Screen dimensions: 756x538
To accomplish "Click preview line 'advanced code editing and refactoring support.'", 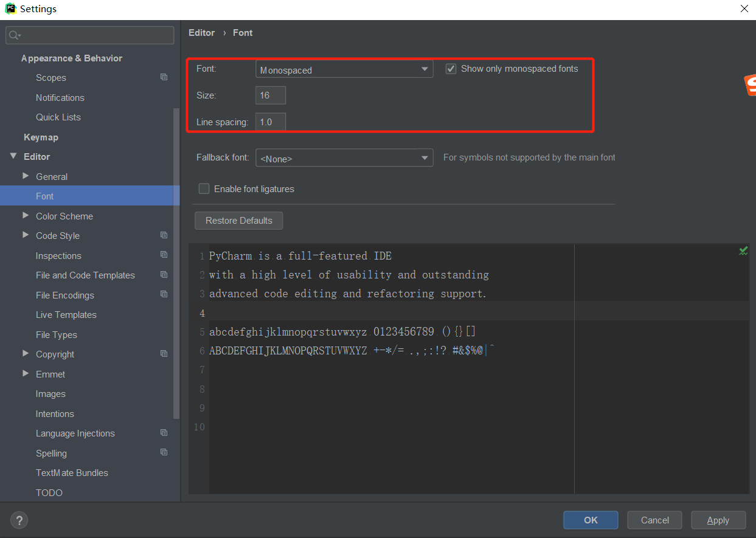I will click(348, 294).
